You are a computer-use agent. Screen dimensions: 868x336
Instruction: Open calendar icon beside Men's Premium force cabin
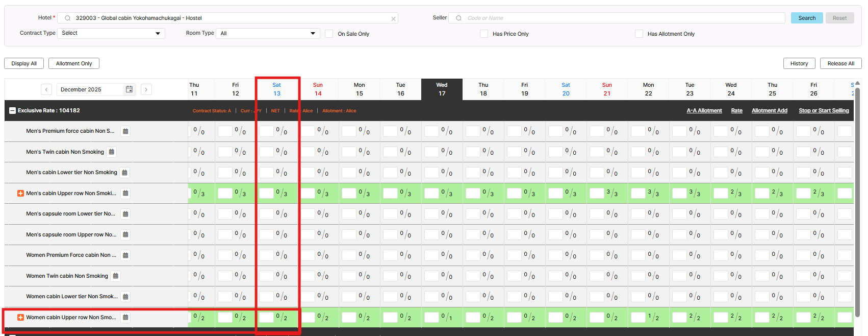[x=125, y=131]
